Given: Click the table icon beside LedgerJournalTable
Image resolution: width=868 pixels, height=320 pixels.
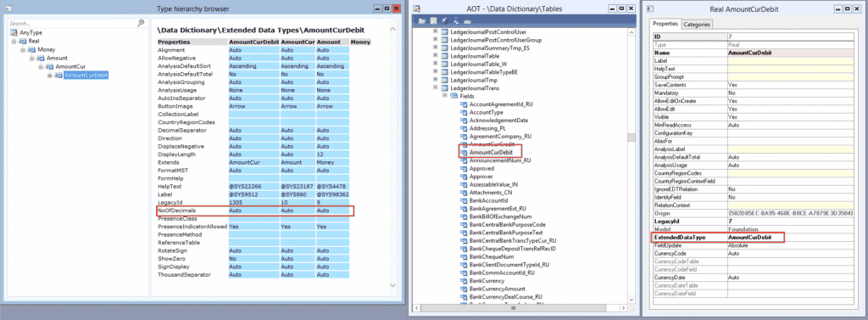Looking at the screenshot, I should [444, 56].
